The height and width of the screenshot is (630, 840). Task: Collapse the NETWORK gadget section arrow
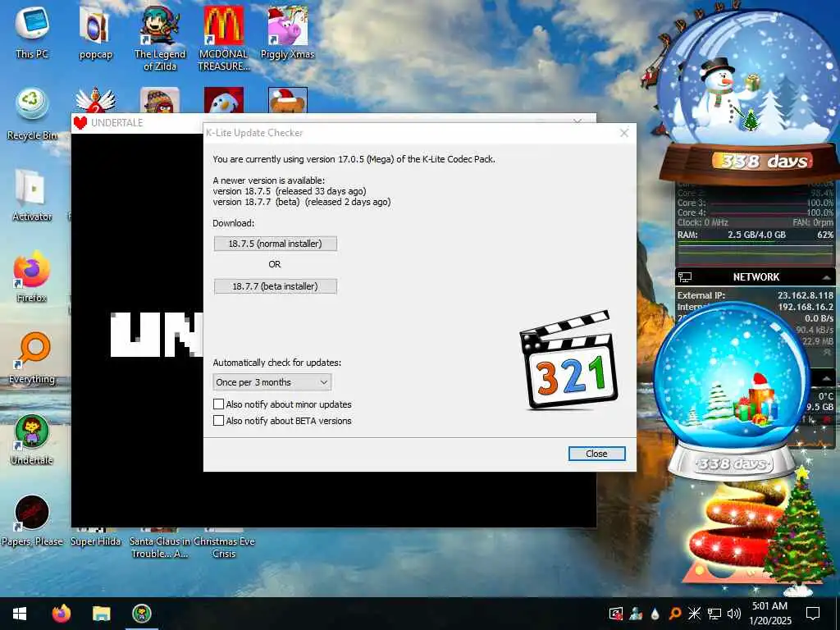(x=826, y=277)
